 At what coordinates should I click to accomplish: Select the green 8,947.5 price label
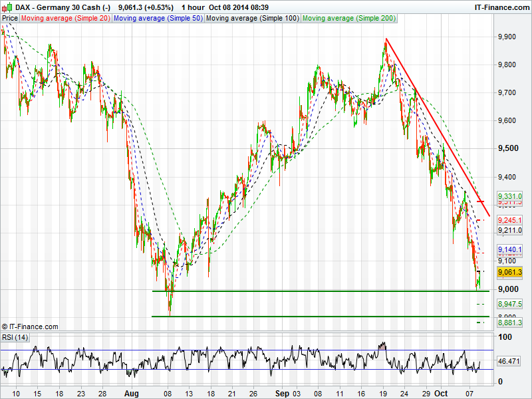pyautogui.click(x=510, y=303)
